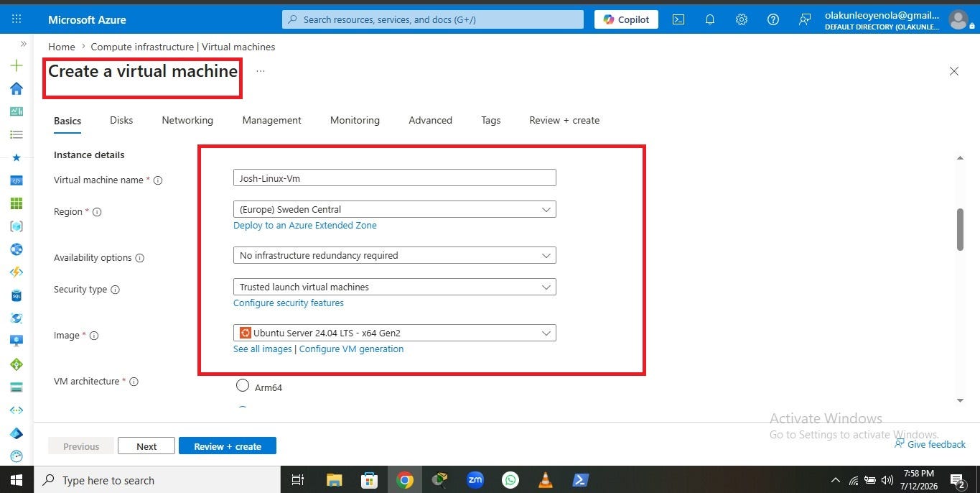Go to Home via sidebar house icon
The image size is (980, 493).
tap(17, 88)
